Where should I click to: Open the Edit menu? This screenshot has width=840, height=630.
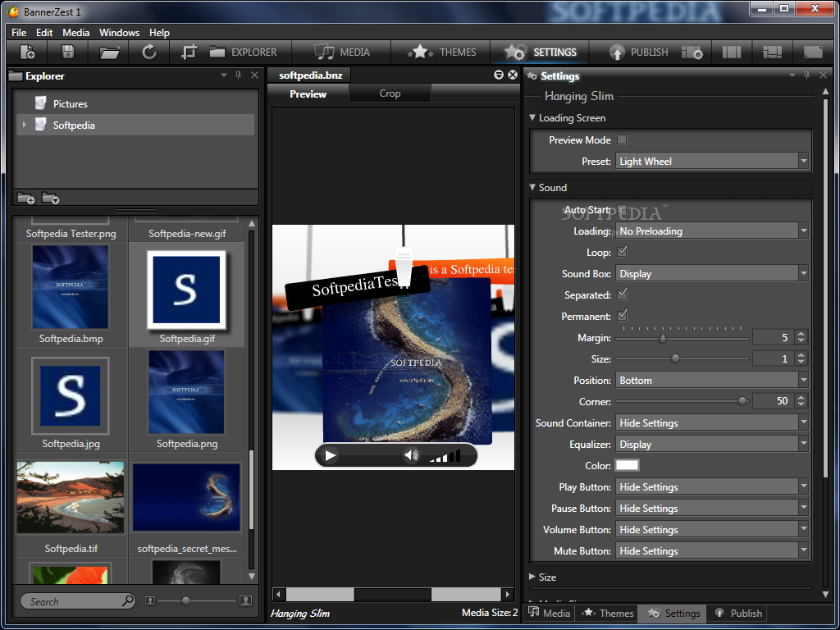click(44, 33)
